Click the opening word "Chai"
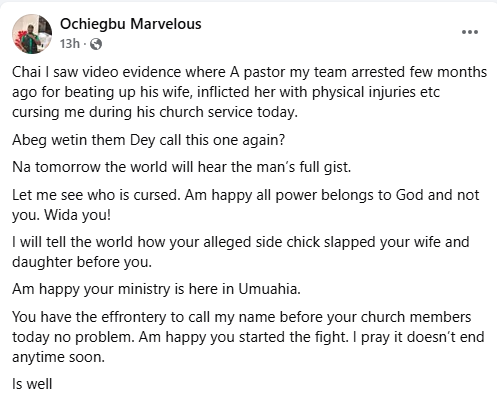This screenshot has width=497, height=396. tap(26, 72)
